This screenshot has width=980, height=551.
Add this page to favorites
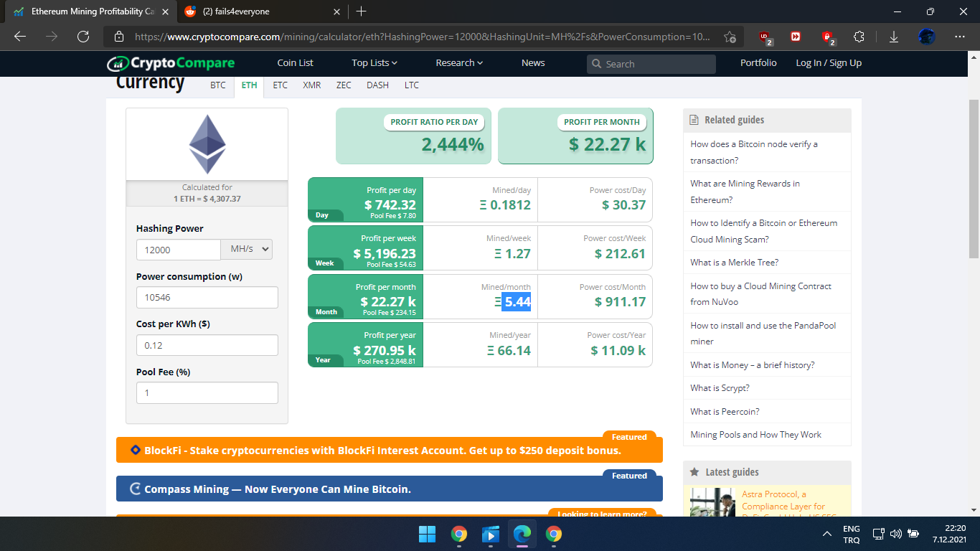coord(730,37)
